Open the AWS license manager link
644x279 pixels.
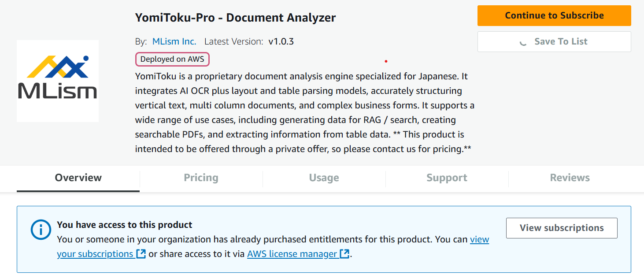(x=292, y=254)
